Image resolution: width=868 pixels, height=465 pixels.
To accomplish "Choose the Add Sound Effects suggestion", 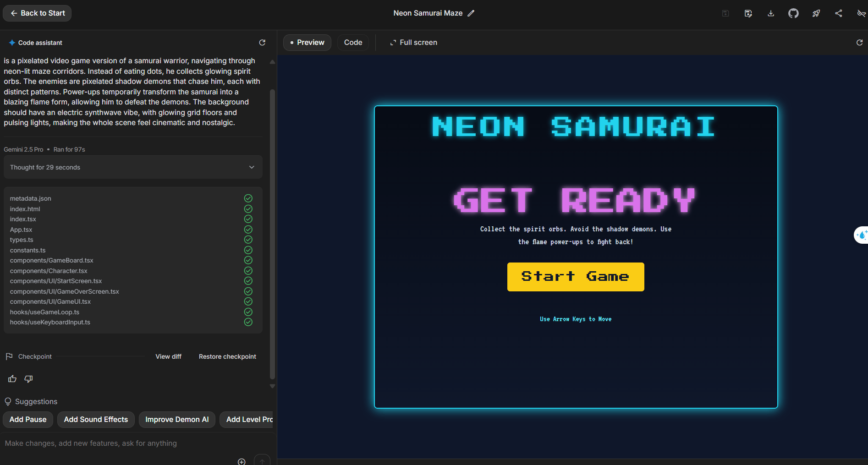I will pos(96,420).
